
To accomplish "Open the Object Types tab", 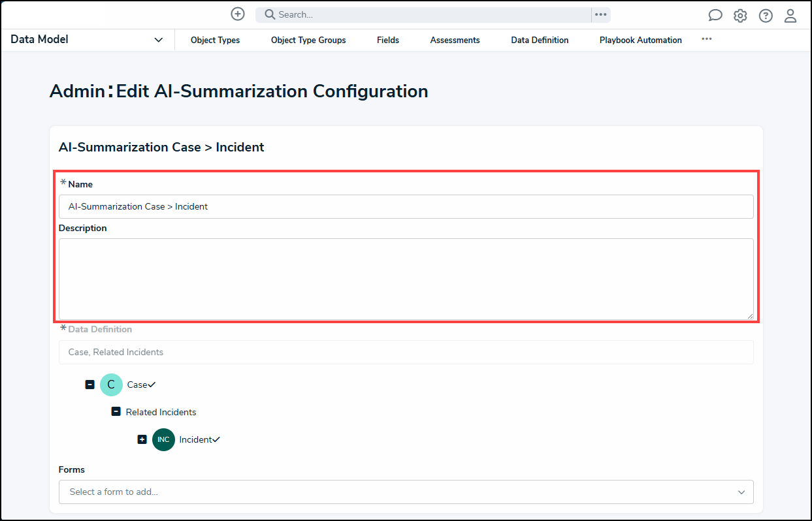I will pos(215,40).
